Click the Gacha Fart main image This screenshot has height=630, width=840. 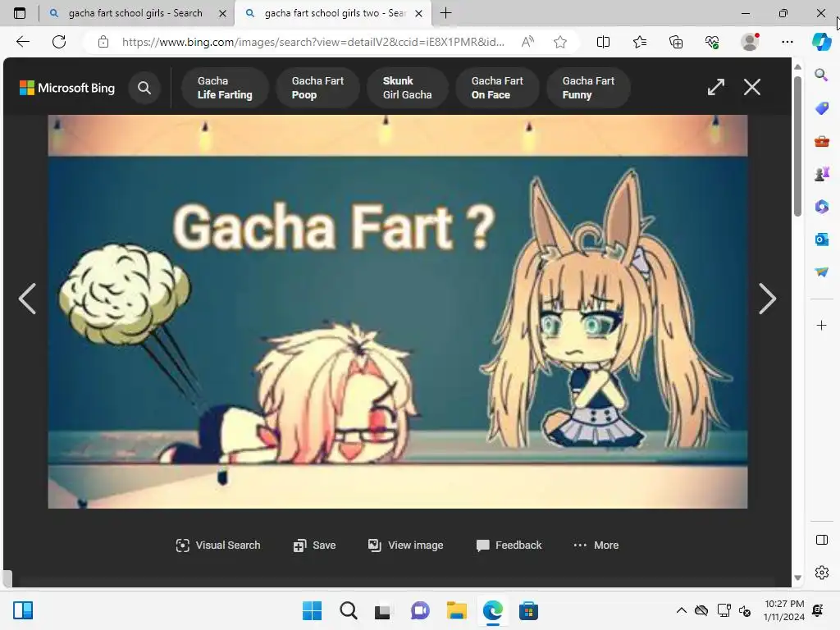[398, 311]
